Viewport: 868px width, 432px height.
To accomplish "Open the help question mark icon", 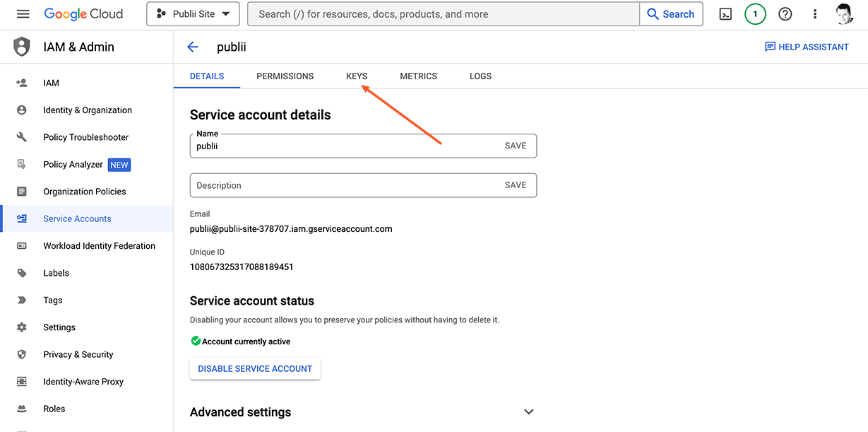I will pos(785,13).
